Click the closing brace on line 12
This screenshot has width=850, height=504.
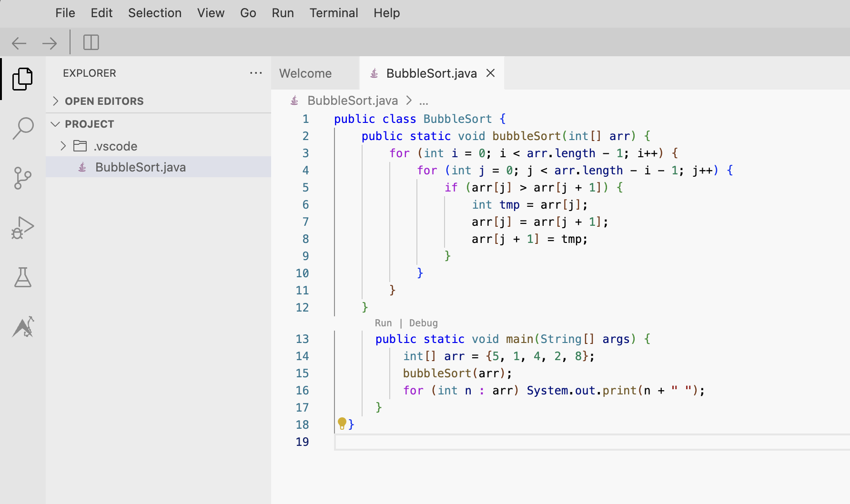point(365,307)
